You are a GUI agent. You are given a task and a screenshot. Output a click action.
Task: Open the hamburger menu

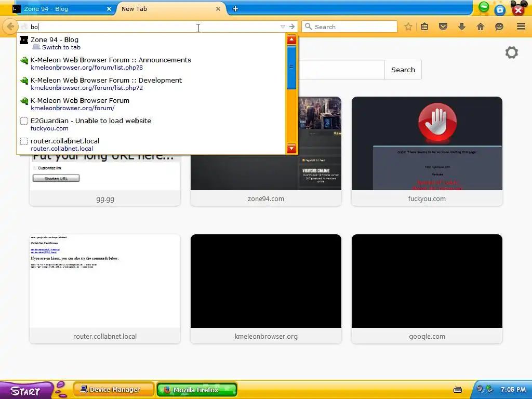point(521,26)
